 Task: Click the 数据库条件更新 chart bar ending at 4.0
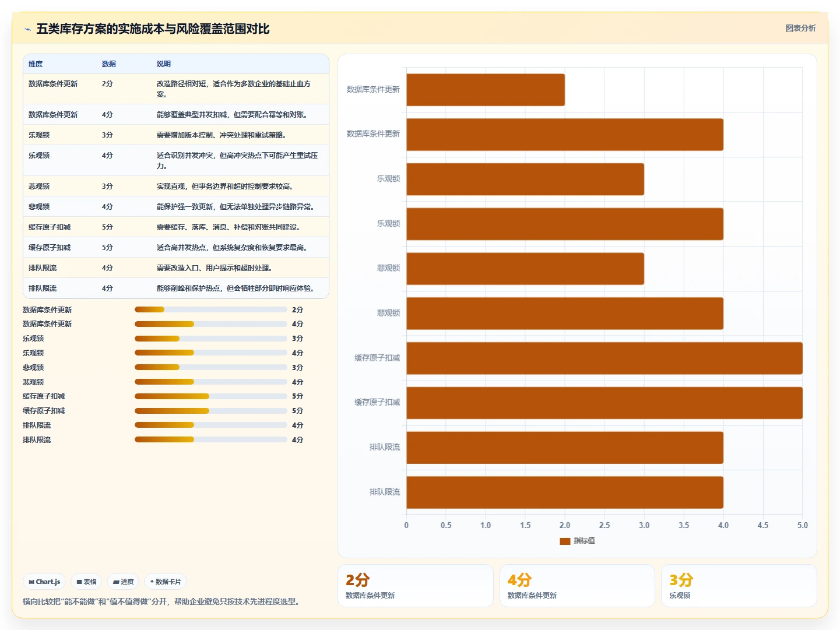[565, 135]
